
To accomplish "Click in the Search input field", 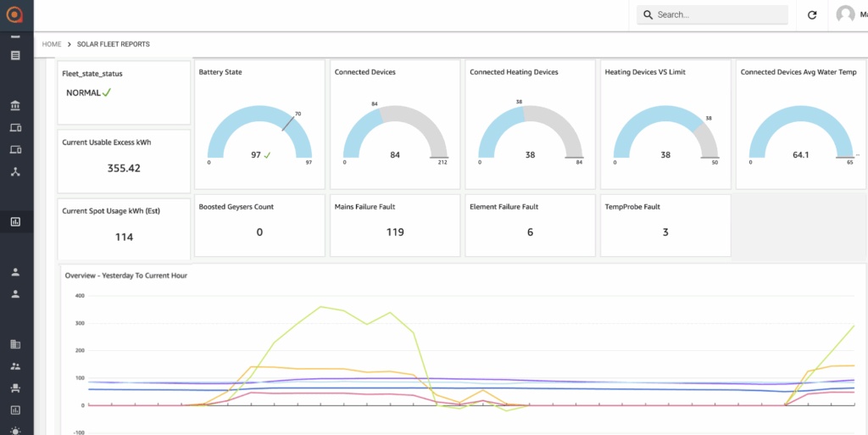I will click(712, 15).
